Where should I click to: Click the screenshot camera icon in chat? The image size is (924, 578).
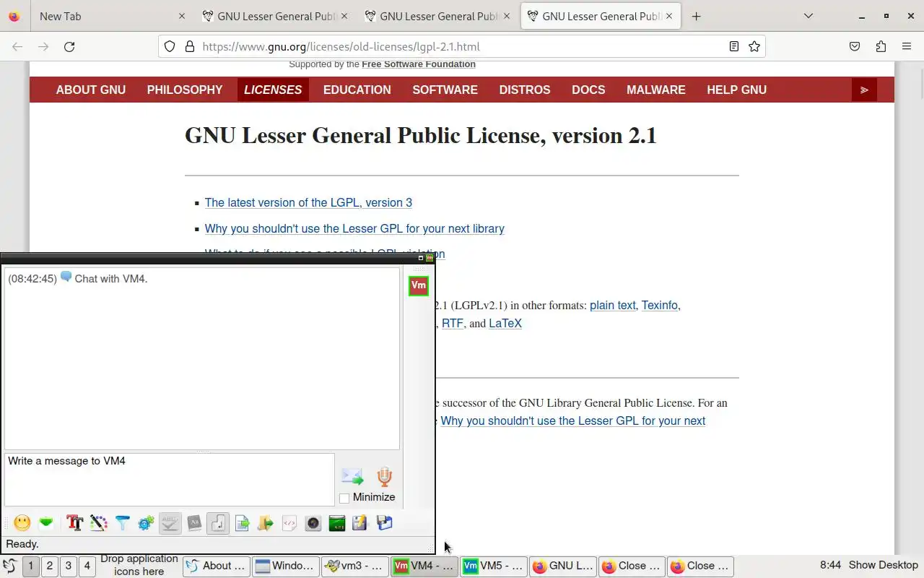313,523
